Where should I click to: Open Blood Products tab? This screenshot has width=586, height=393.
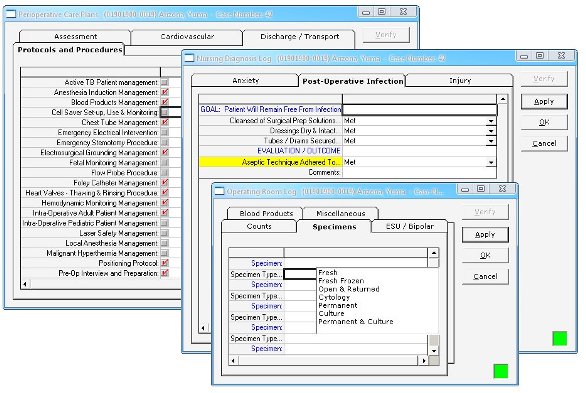tap(266, 213)
